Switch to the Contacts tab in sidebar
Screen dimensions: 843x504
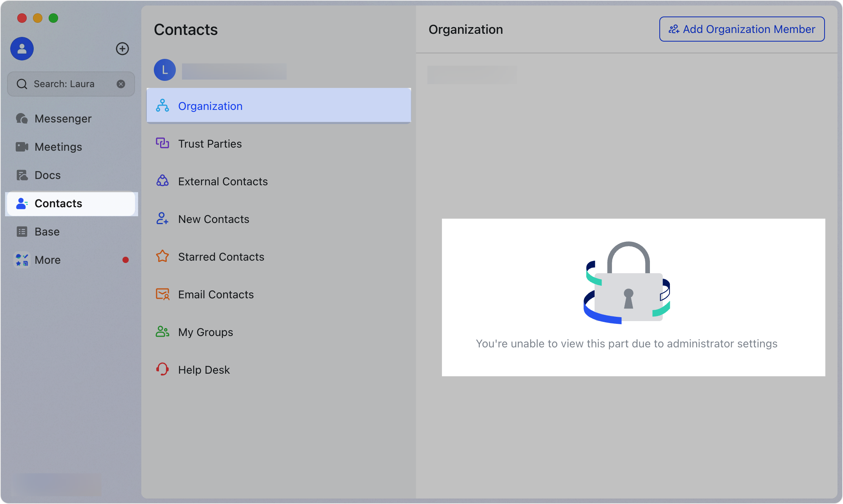tap(58, 203)
